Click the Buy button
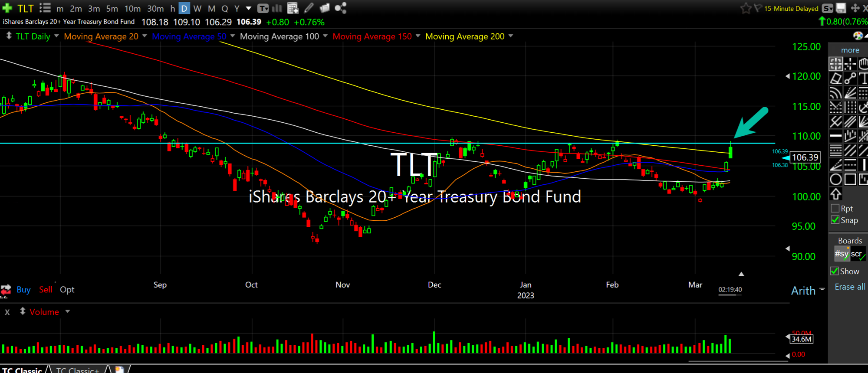 click(x=23, y=289)
